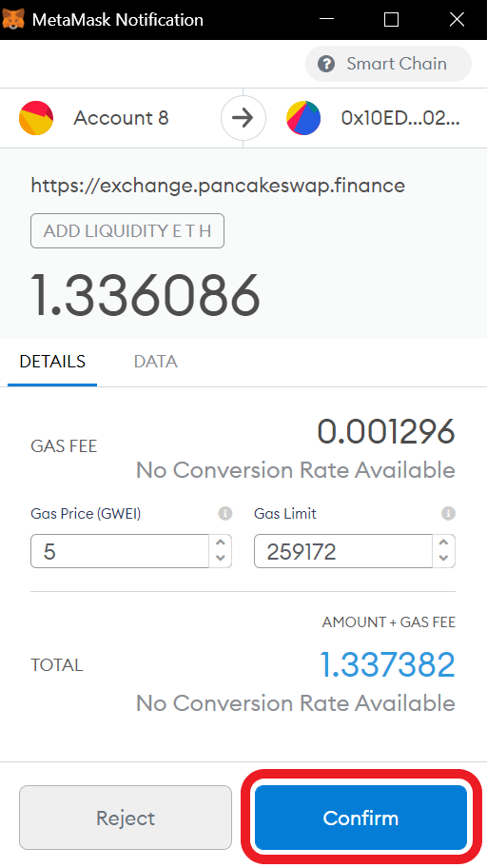Select the Account 8 avatar icon
Screen dimensions: 487x868
(x=36, y=118)
